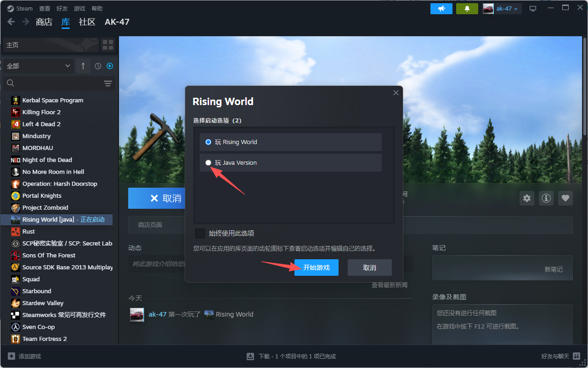Click the forward navigation arrow
The image size is (588, 368).
pos(26,22)
